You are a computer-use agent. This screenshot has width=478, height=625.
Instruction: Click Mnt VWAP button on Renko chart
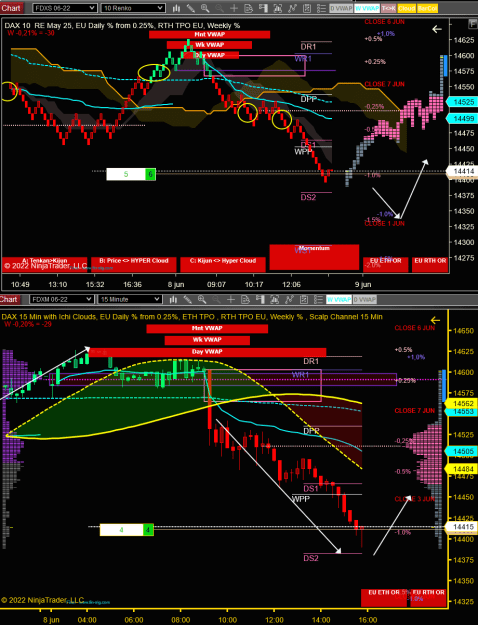click(209, 35)
